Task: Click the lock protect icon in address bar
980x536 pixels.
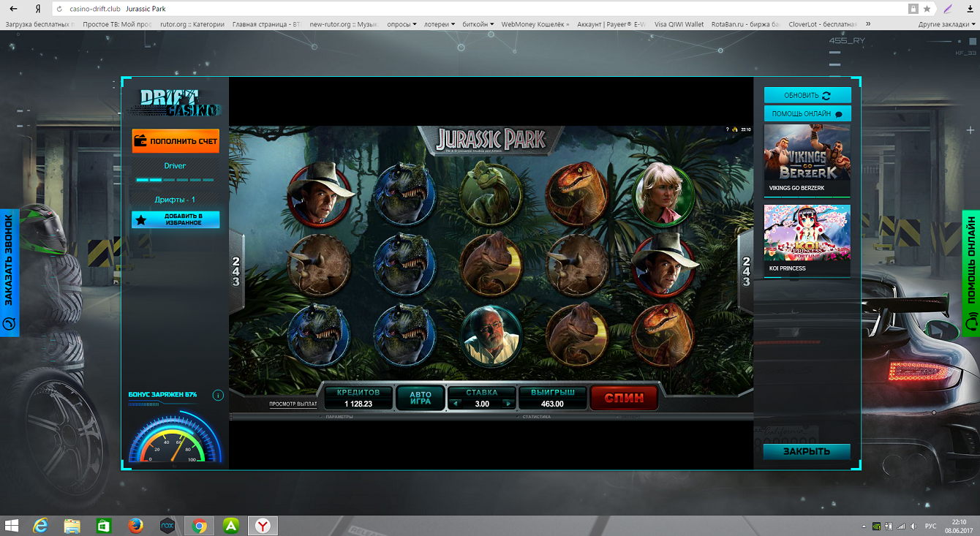Action: coord(913,9)
